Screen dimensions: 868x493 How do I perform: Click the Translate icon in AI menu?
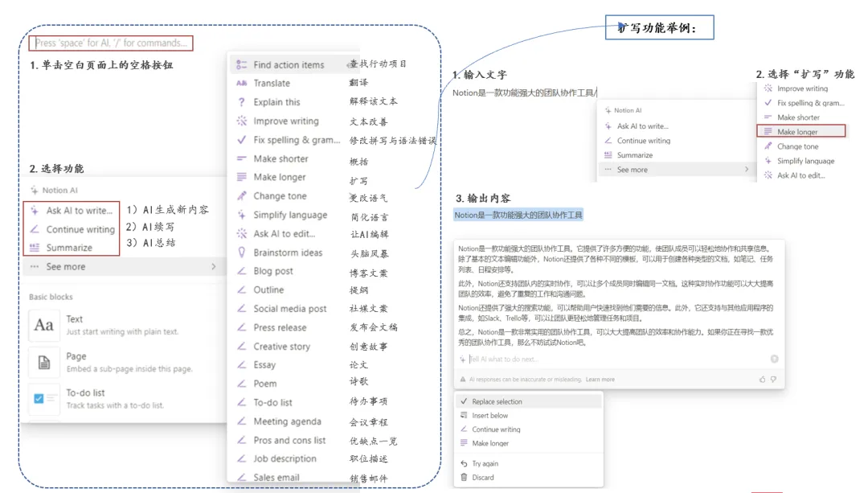pyautogui.click(x=241, y=83)
